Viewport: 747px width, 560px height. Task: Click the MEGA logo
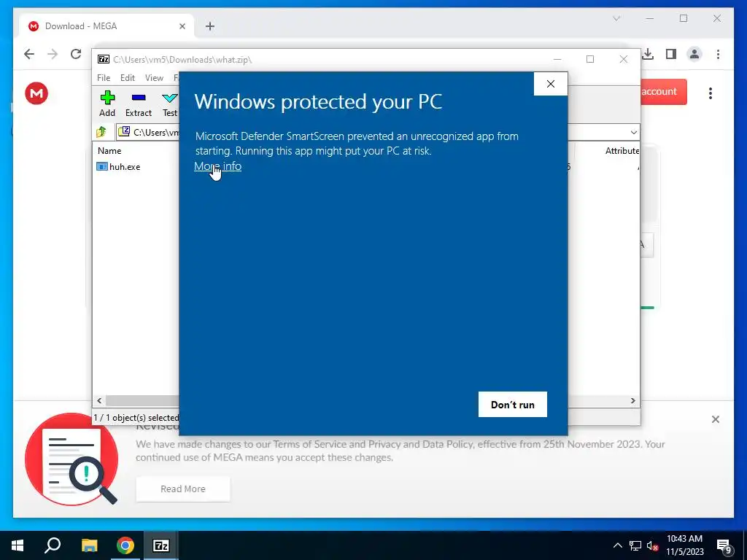tap(36, 93)
